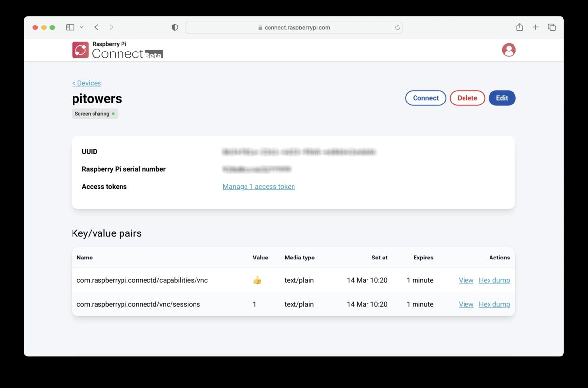Open Hex dump for capabilities/vnc
The image size is (588, 388).
coord(494,280)
